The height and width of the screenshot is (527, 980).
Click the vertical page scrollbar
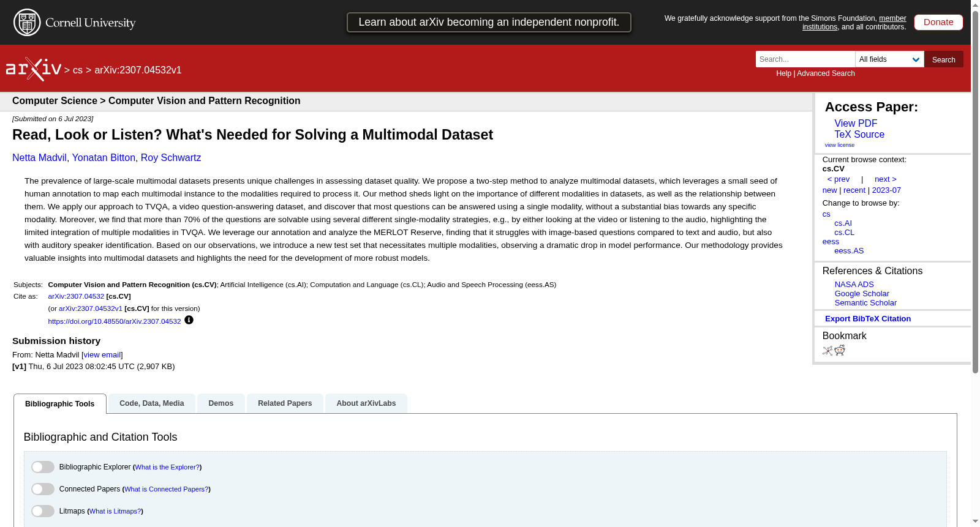tap(975, 192)
